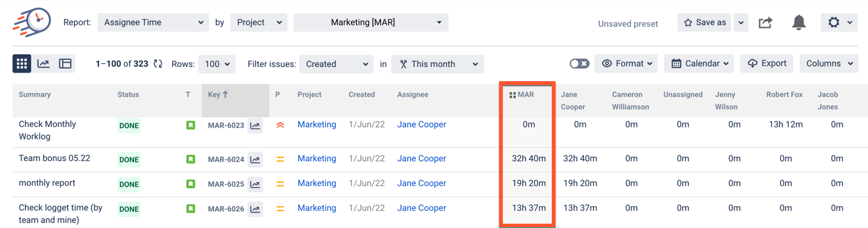This screenshot has height=228, width=868.
Task: Click the Status column header
Action: click(x=128, y=95)
